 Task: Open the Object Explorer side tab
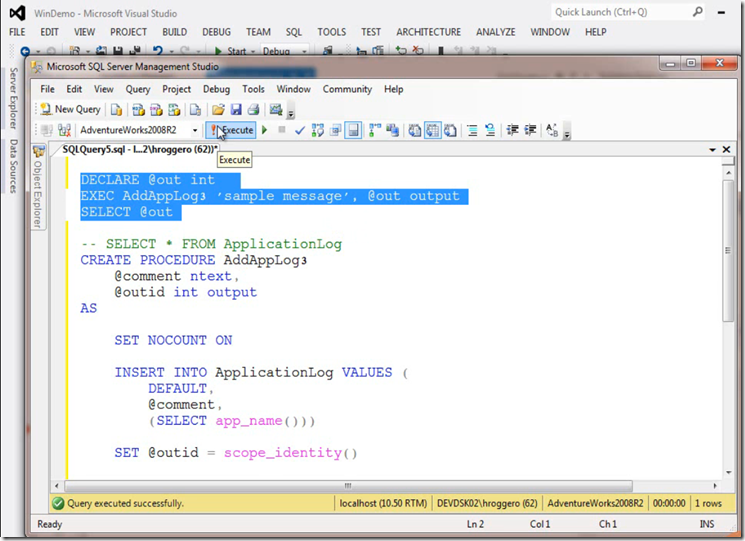pyautogui.click(x=38, y=188)
